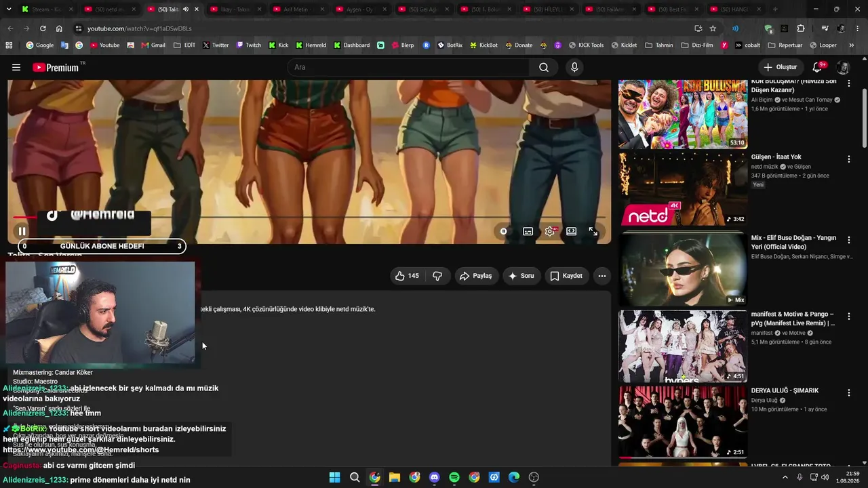The height and width of the screenshot is (488, 868).
Task: Open a new browser tab
Action: [x=775, y=9]
